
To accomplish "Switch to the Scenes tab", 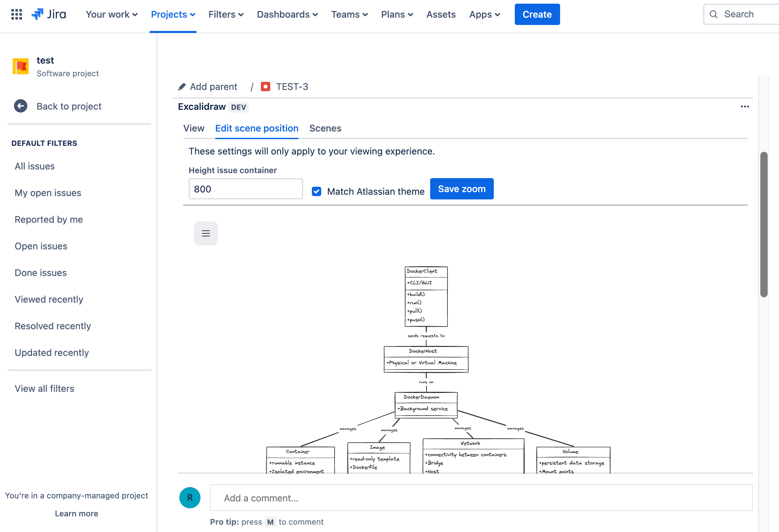I will coord(325,128).
